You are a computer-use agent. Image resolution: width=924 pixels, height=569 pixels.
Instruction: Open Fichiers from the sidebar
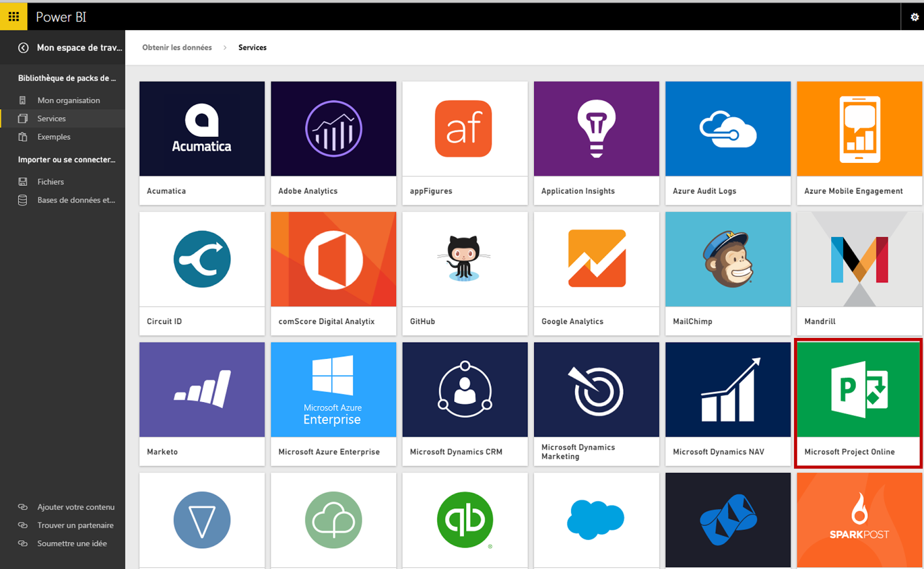(50, 181)
